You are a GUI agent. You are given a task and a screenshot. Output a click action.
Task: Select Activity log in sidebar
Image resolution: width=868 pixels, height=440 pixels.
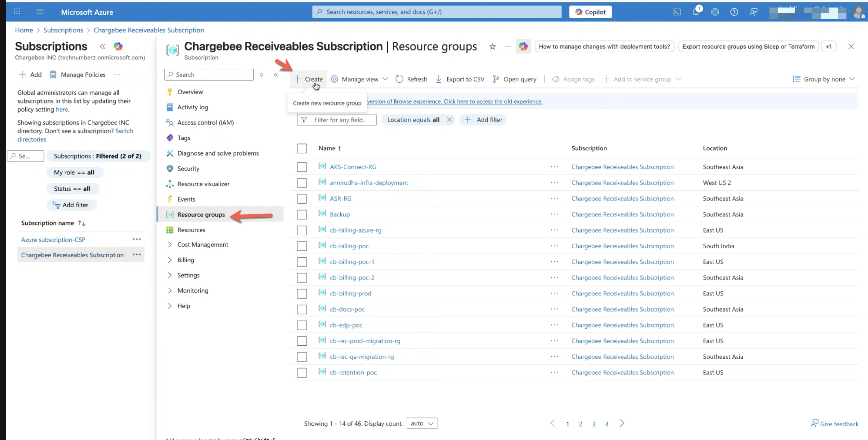pyautogui.click(x=193, y=107)
